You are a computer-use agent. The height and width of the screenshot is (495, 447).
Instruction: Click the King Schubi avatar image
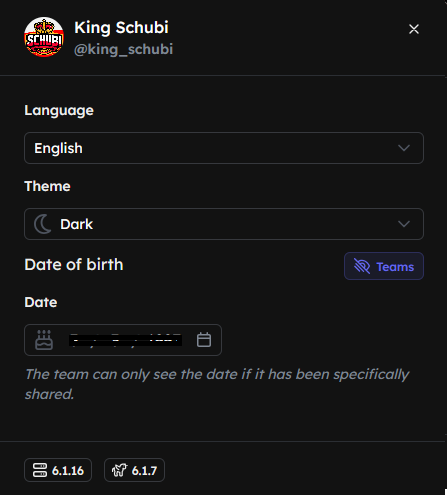point(44,37)
